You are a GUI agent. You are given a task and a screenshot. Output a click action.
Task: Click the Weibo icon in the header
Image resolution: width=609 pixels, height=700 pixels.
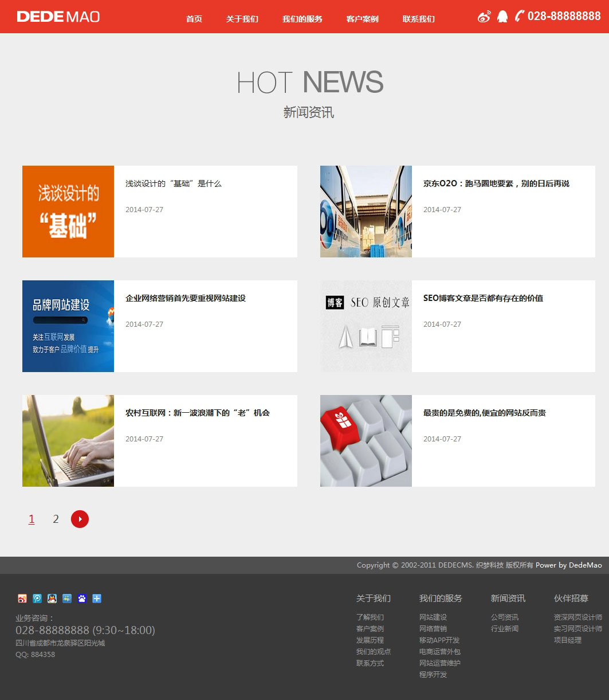[x=484, y=17]
